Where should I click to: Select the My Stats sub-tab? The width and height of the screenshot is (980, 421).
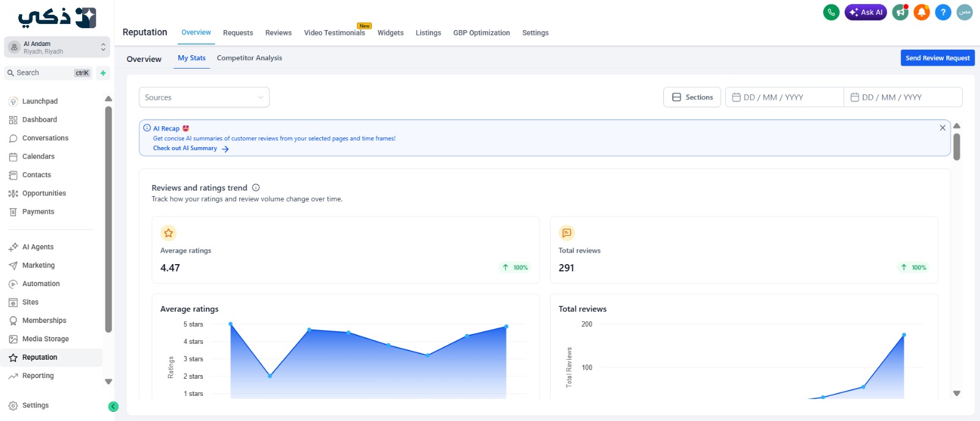coord(192,58)
